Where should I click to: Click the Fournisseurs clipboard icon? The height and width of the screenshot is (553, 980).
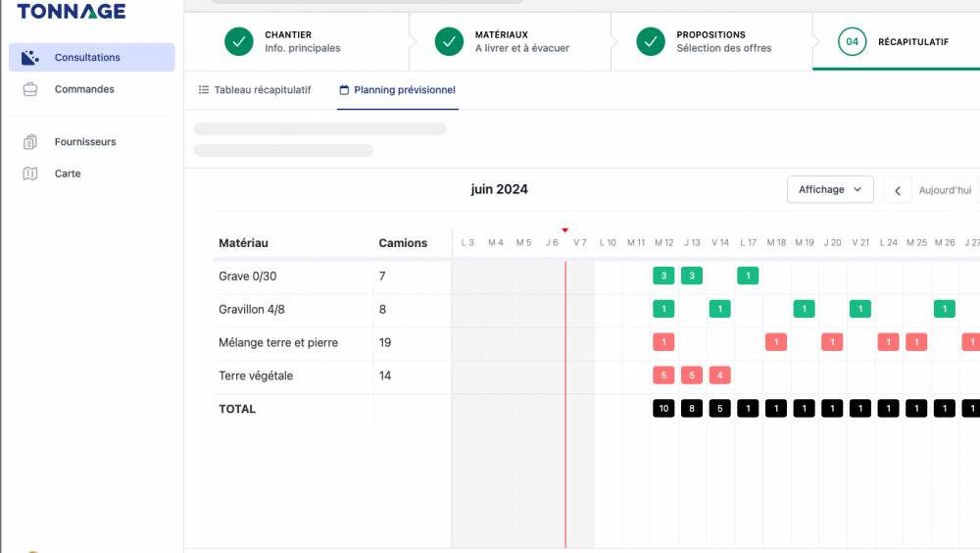(x=30, y=142)
